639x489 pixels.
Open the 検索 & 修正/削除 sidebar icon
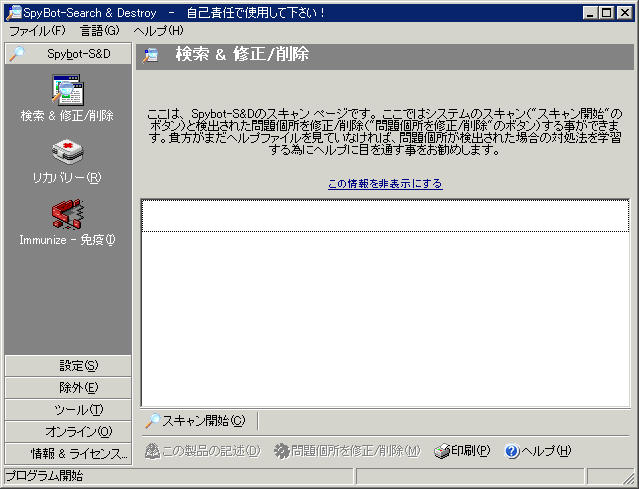tap(68, 90)
